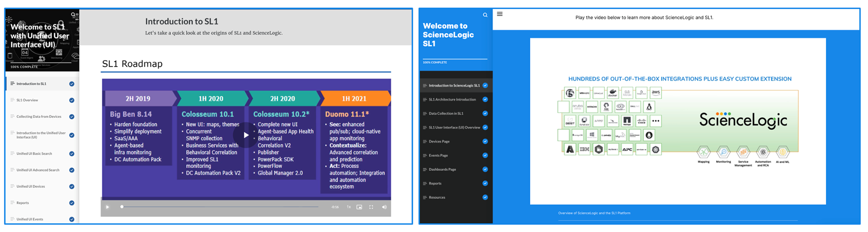Start the SL1 Roadmap video with the center play button
This screenshot has width=868, height=232.
[x=246, y=135]
